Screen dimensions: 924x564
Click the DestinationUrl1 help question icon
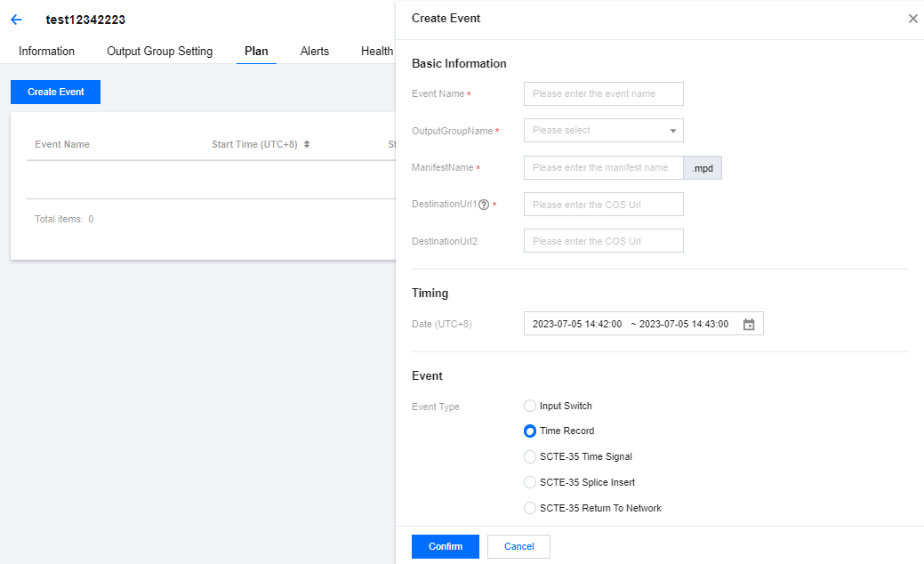pyautogui.click(x=484, y=205)
